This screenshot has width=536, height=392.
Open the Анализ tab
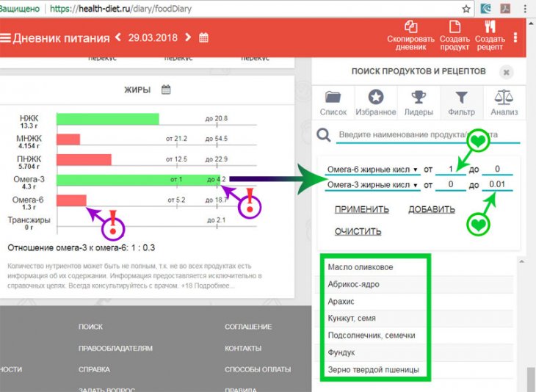click(504, 103)
